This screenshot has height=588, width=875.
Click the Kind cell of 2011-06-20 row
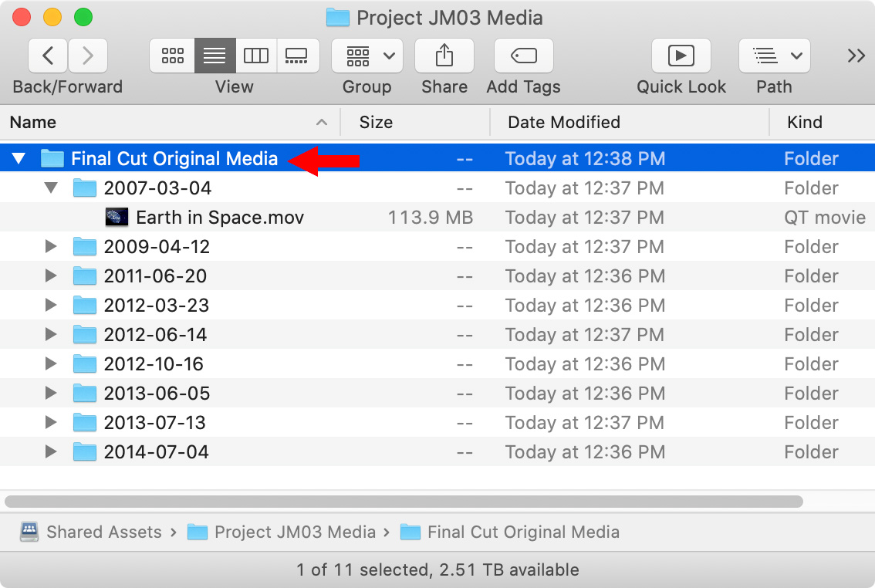[x=811, y=275]
